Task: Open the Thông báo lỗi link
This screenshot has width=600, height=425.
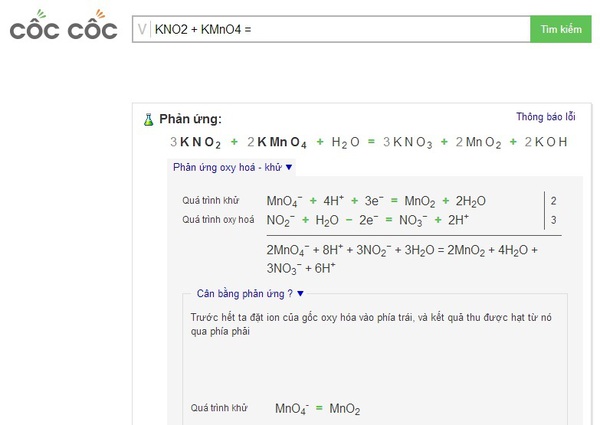Action: coord(546,116)
